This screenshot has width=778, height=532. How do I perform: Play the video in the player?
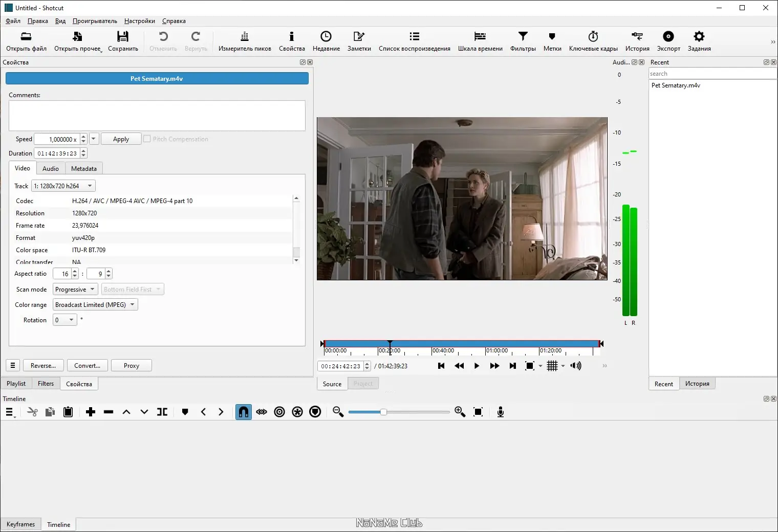(477, 366)
